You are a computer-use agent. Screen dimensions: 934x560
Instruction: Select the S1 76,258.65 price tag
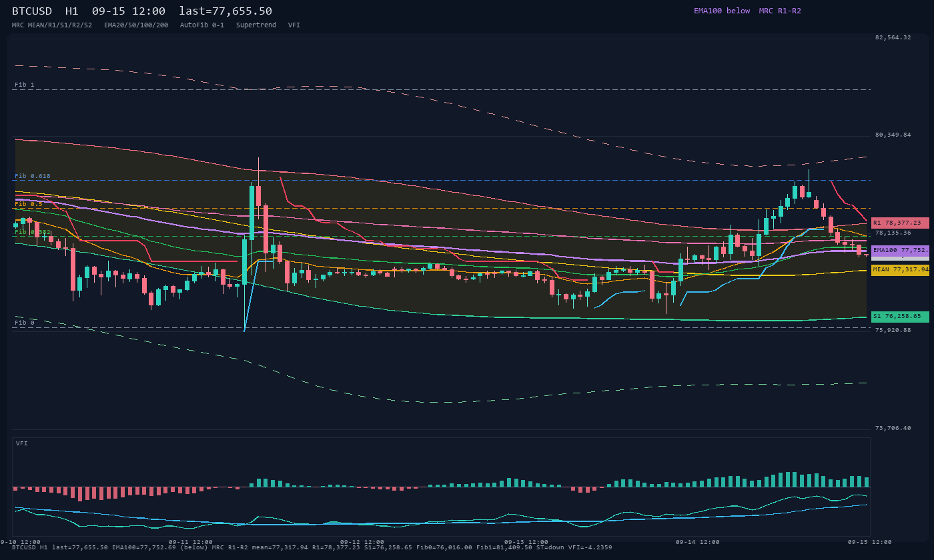(x=900, y=317)
